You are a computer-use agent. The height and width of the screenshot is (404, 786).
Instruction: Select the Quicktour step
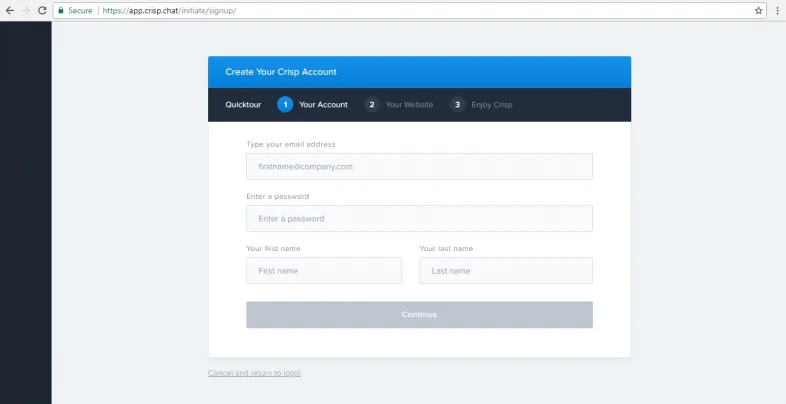coord(243,105)
